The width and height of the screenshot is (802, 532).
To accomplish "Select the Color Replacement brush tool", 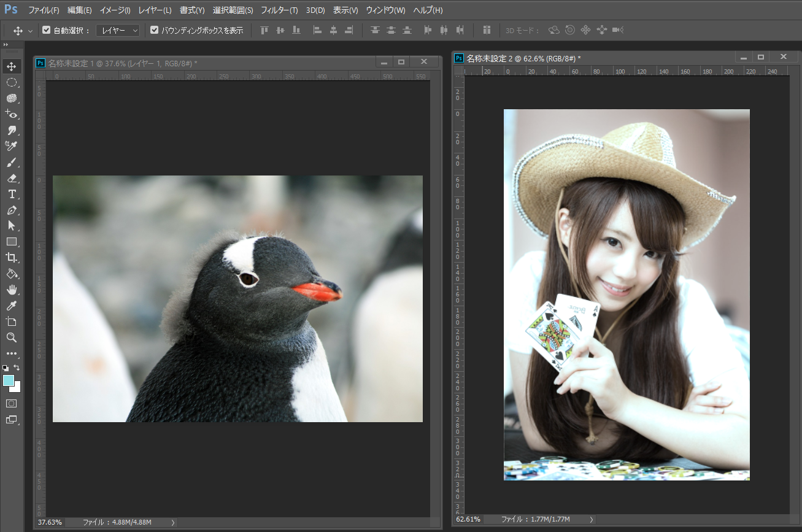I will pos(12,146).
